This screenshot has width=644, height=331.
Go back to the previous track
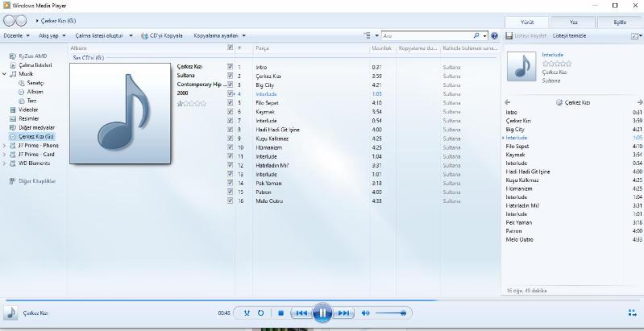click(x=301, y=312)
